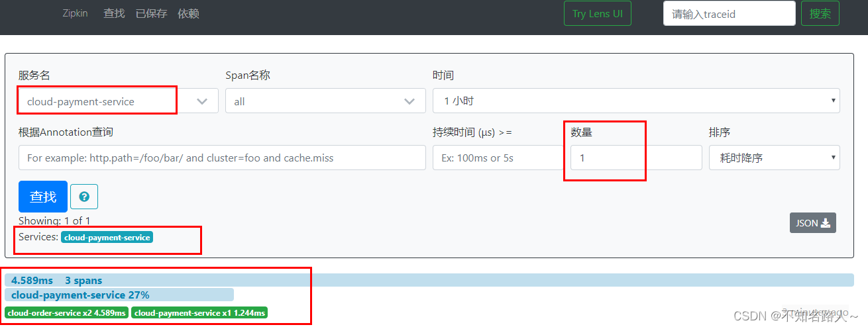Open the 查找 nav menu item
Screen dimensions: 868x329
coord(114,13)
